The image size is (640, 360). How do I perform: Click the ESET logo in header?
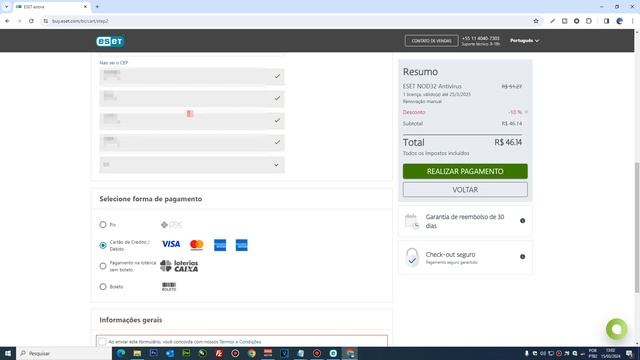click(x=110, y=41)
